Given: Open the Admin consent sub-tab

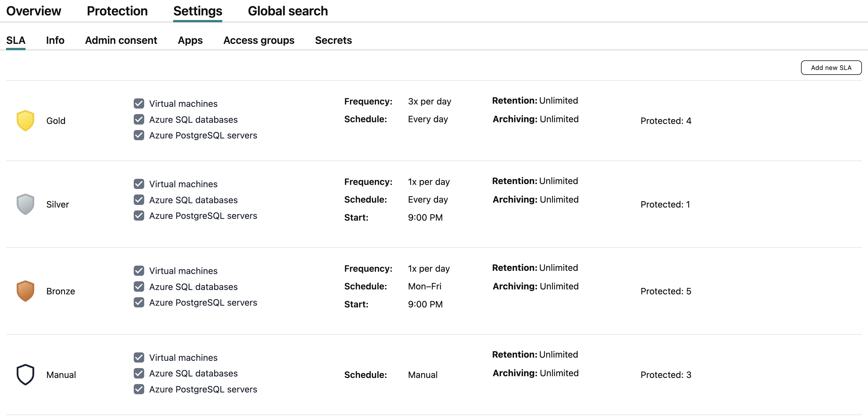Looking at the screenshot, I should pos(121,40).
